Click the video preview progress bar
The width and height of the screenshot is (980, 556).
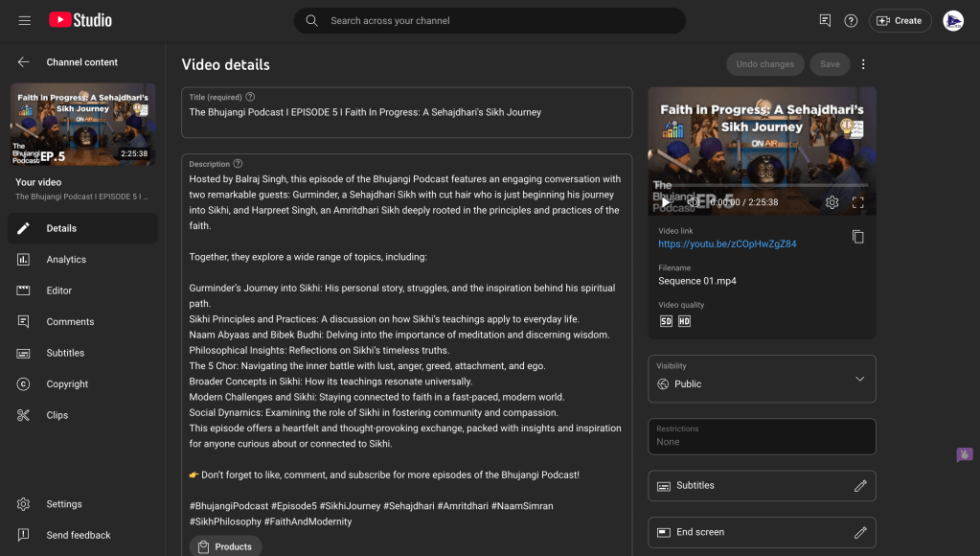pos(762,185)
